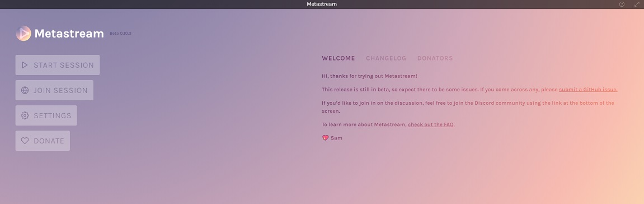This screenshot has height=204, width=644.
Task: Open Settings from the main menu
Action: pyautogui.click(x=46, y=115)
